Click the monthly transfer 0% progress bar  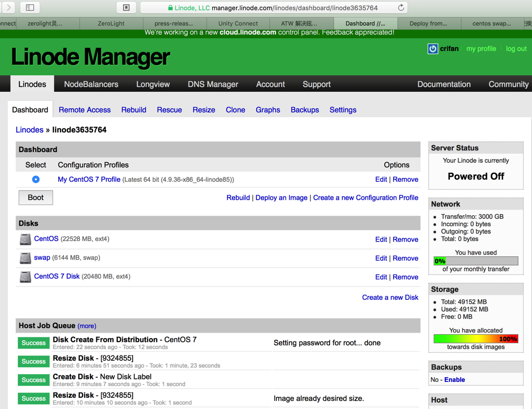[476, 261]
